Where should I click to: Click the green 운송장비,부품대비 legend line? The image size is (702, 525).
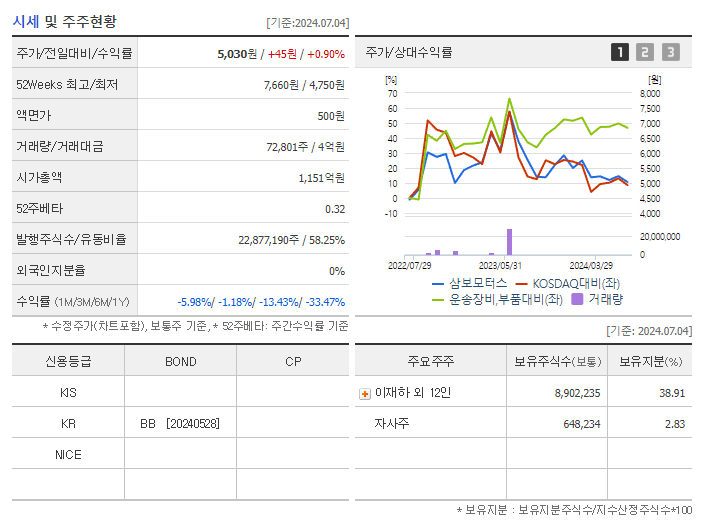click(x=437, y=300)
